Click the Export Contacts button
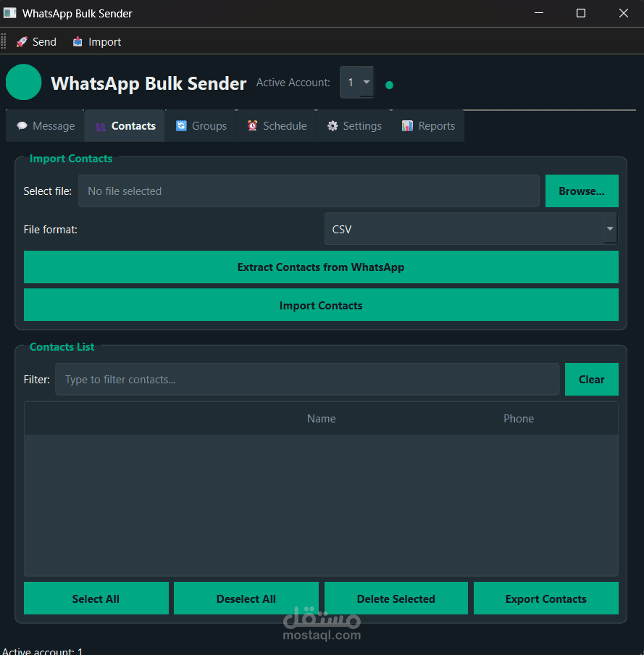644x655 pixels. [x=546, y=598]
